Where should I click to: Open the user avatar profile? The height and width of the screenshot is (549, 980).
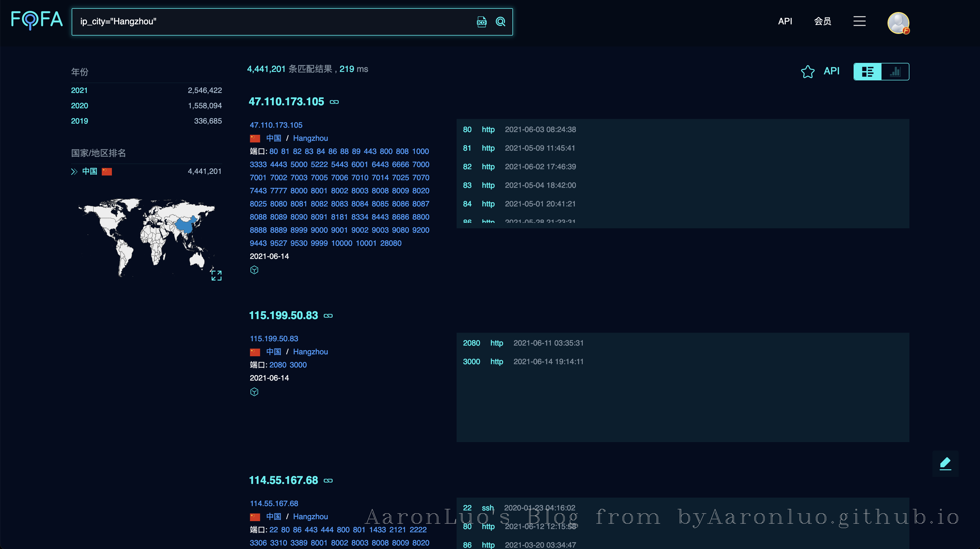pos(898,23)
